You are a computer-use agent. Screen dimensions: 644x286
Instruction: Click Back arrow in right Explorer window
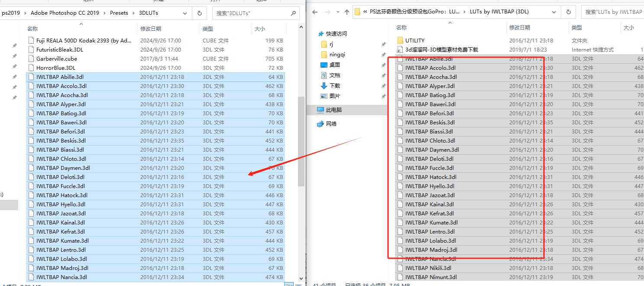pyautogui.click(x=315, y=12)
